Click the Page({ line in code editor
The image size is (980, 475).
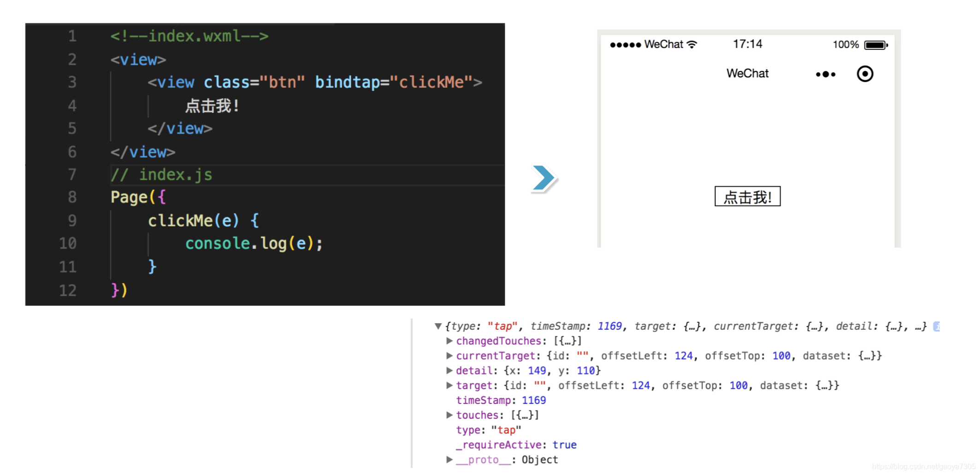coord(138,197)
